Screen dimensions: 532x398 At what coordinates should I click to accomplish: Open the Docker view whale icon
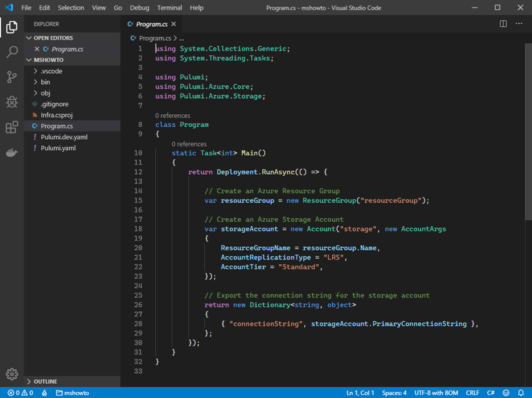[x=12, y=153]
